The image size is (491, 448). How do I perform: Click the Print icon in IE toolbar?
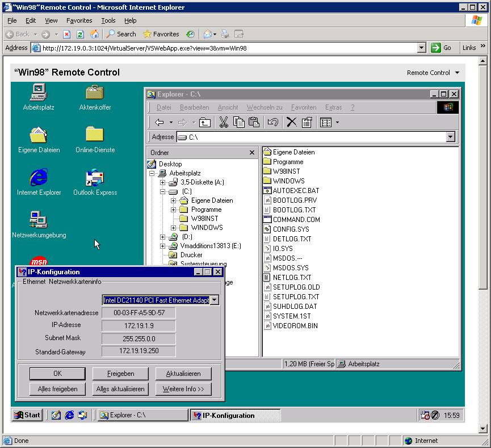[x=225, y=34]
